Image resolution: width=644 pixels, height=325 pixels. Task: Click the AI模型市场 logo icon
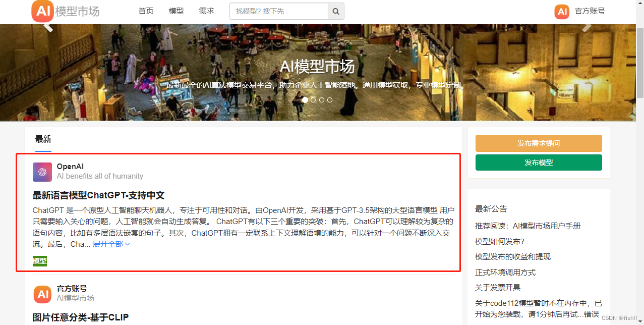pos(42,11)
